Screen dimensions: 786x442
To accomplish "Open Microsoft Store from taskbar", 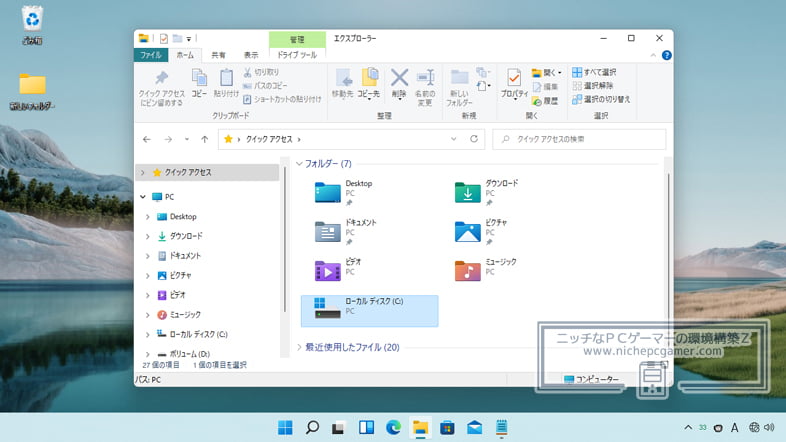I will (447, 427).
